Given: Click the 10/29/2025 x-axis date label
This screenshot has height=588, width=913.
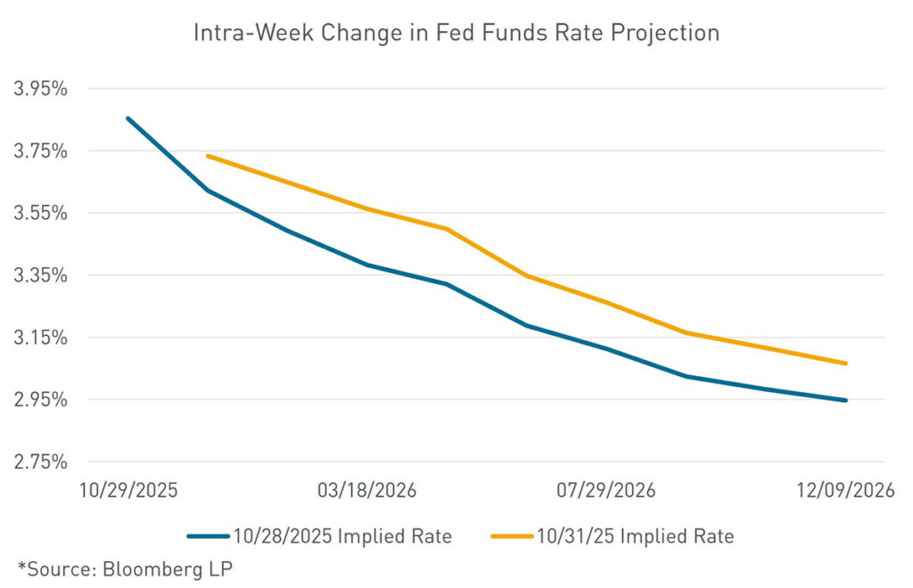Looking at the screenshot, I should [x=128, y=491].
